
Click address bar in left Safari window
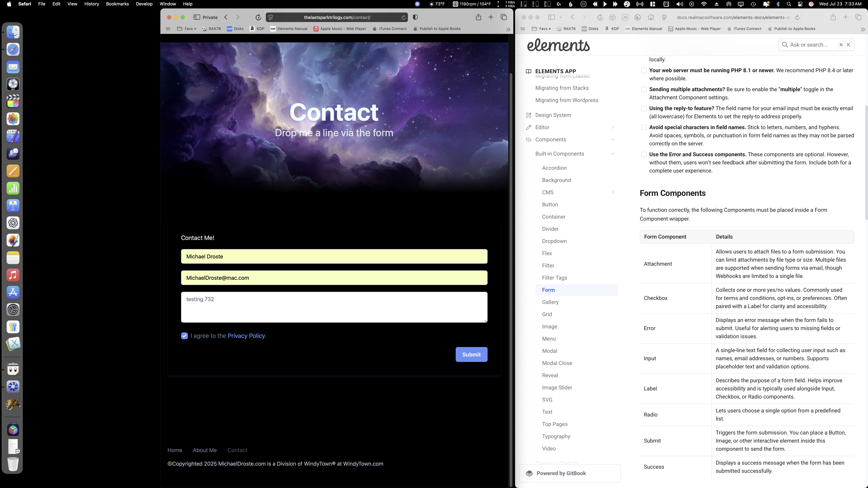[337, 17]
